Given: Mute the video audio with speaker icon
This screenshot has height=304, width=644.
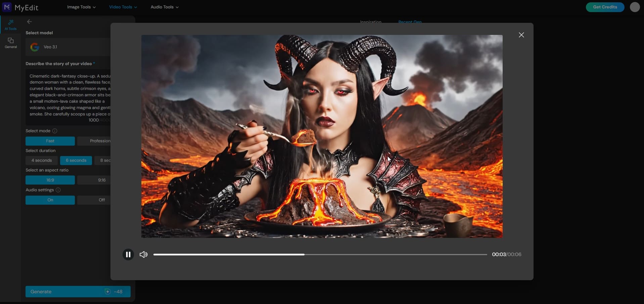Looking at the screenshot, I should (143, 254).
